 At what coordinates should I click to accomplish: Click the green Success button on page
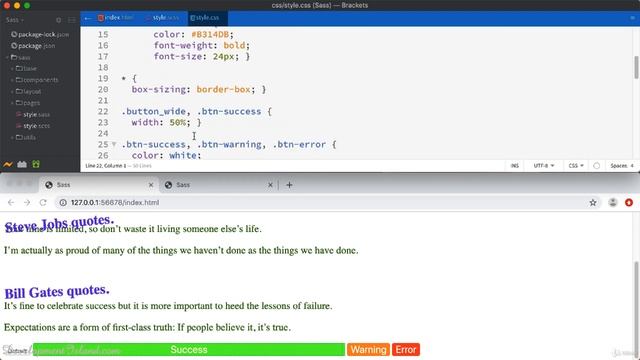[x=189, y=350]
